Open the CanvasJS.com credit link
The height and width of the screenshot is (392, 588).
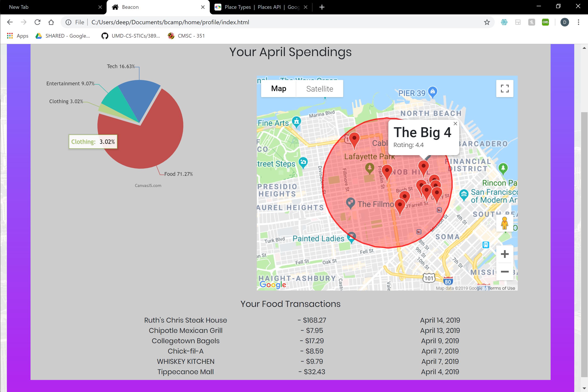(x=148, y=185)
